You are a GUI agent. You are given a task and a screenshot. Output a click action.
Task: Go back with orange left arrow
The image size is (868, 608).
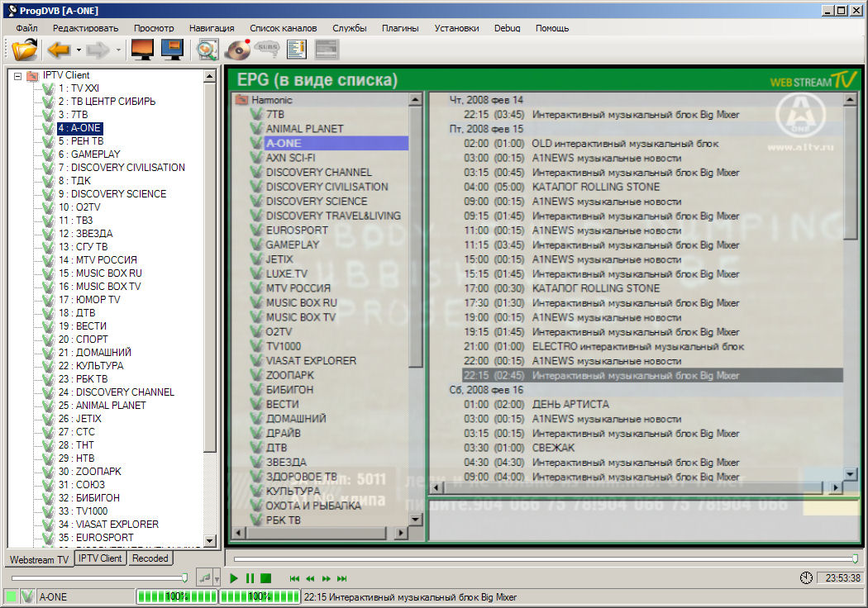(58, 50)
